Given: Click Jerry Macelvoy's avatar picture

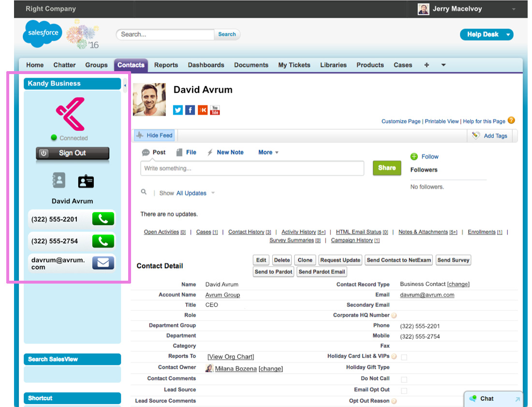Looking at the screenshot, I should [x=424, y=9].
